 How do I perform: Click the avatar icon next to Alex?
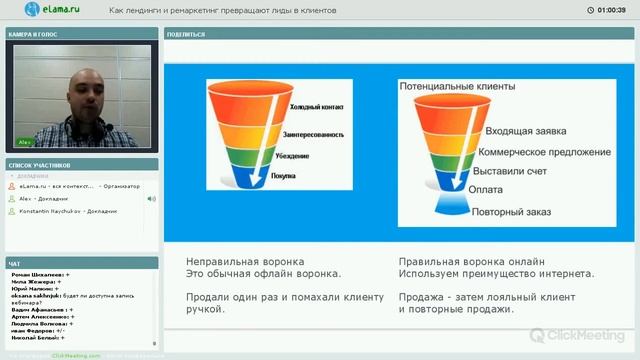(x=12, y=199)
